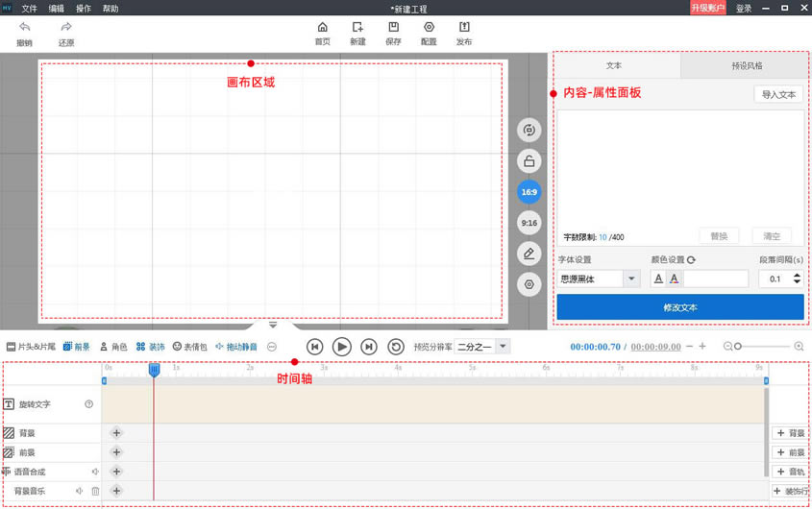
Task: Open the 思源黑体 font dropdown
Action: pyautogui.click(x=631, y=279)
